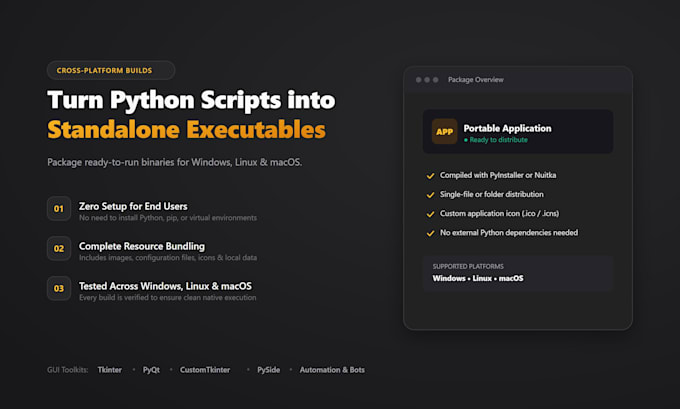Click the 02 number badge
This screenshot has width=680, height=409.
(59, 249)
